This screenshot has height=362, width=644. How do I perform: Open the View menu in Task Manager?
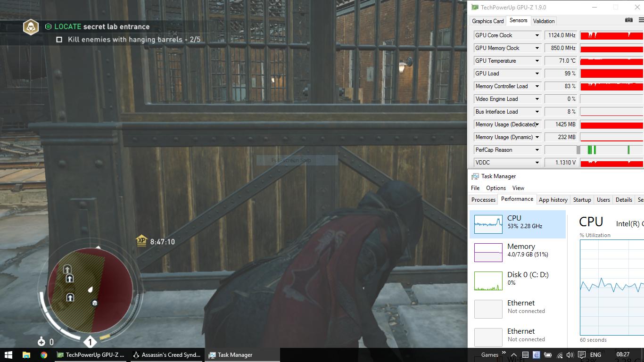[518, 188]
